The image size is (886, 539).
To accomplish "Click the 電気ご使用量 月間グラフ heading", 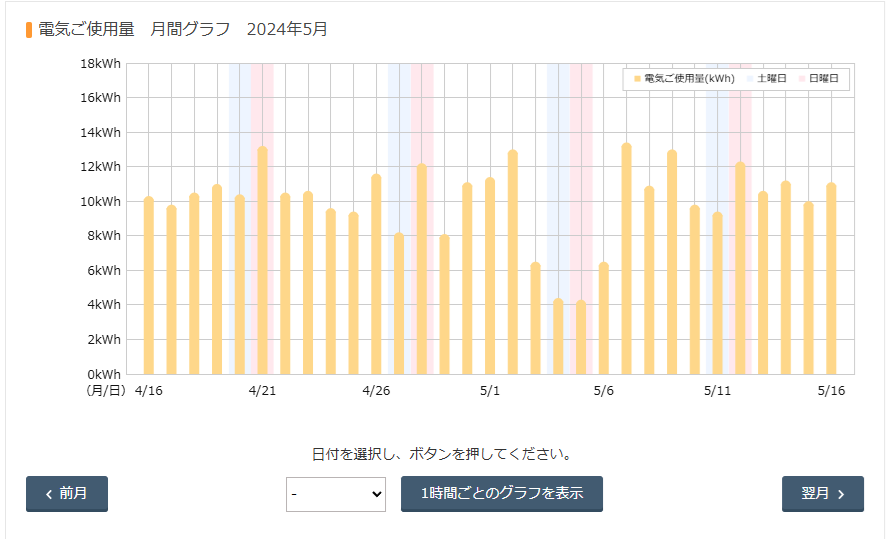I will 182,29.
